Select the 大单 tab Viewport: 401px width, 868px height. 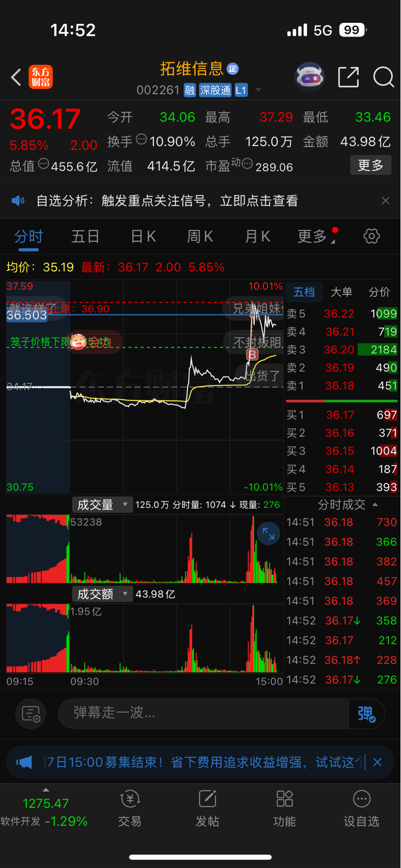342,292
